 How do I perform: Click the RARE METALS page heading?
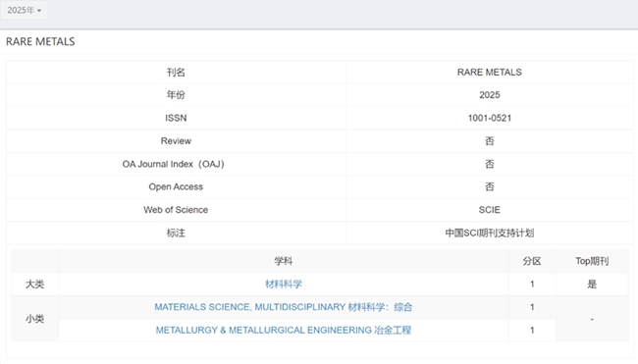pyautogui.click(x=40, y=42)
